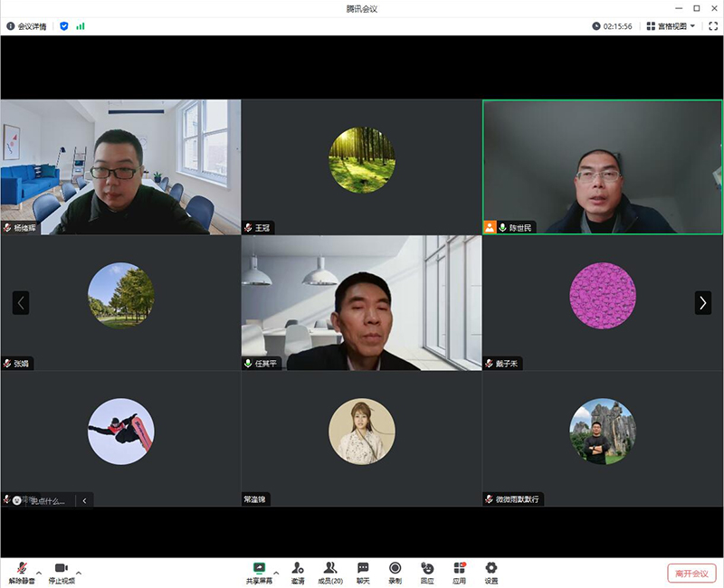This screenshot has height=588, width=724.
Task: Select 任其平's video tile
Action: click(x=361, y=303)
